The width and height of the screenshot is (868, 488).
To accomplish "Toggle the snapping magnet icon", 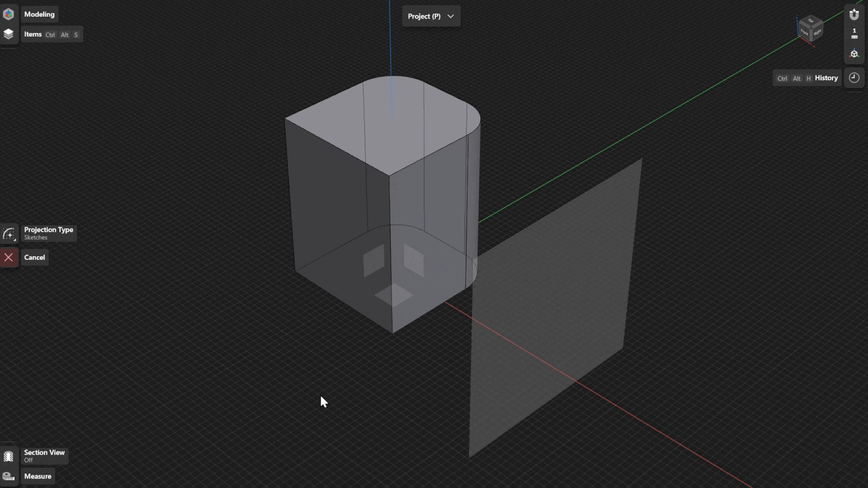I will (854, 14).
